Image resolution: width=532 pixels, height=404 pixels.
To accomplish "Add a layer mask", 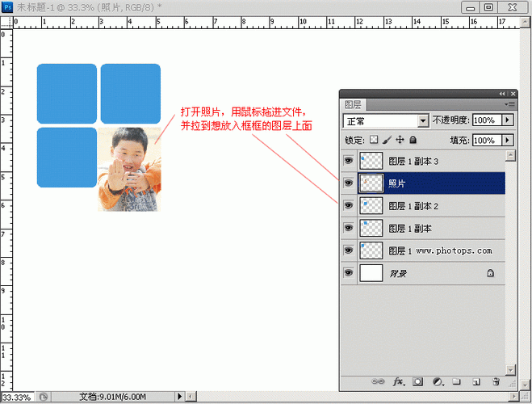I will coord(418,381).
